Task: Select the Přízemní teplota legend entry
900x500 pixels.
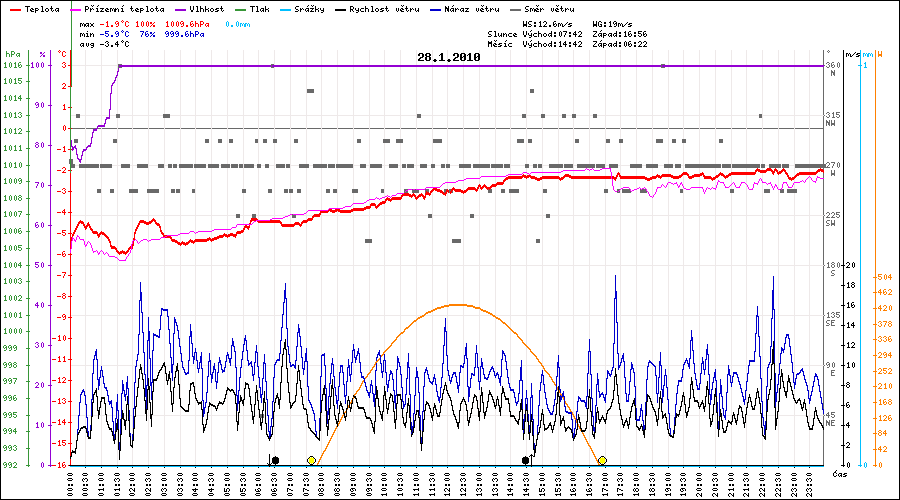Action: click(117, 7)
